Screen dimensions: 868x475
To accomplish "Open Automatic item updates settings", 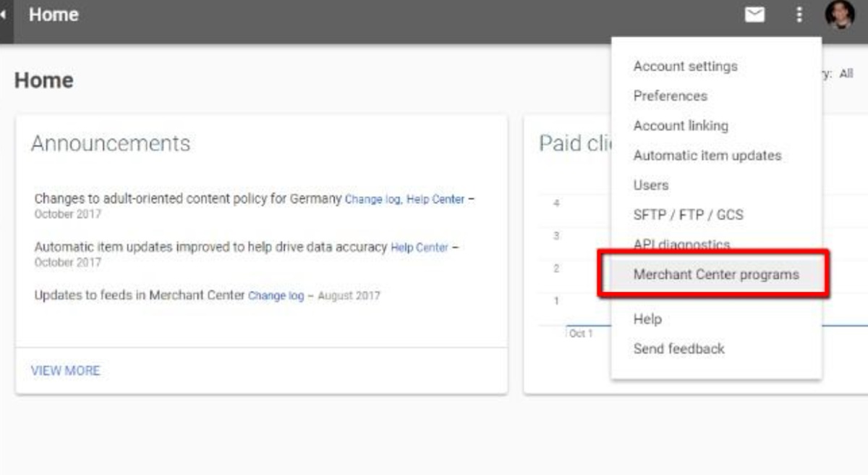I will coord(707,155).
